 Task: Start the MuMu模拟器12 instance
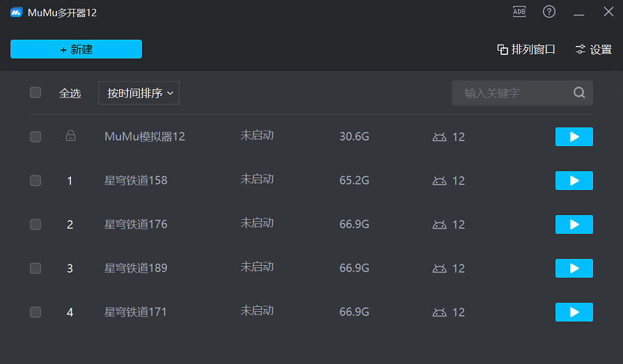point(574,136)
